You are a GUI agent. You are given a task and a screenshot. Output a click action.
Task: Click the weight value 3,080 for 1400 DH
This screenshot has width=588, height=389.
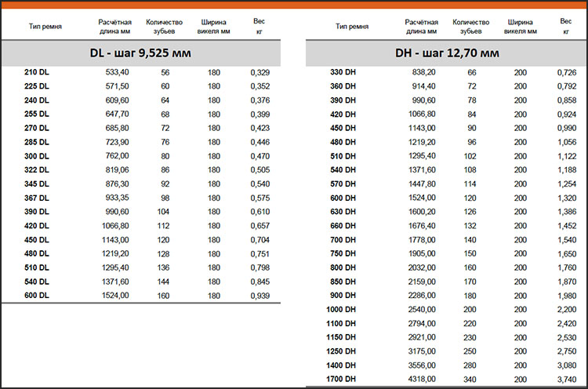(x=567, y=365)
